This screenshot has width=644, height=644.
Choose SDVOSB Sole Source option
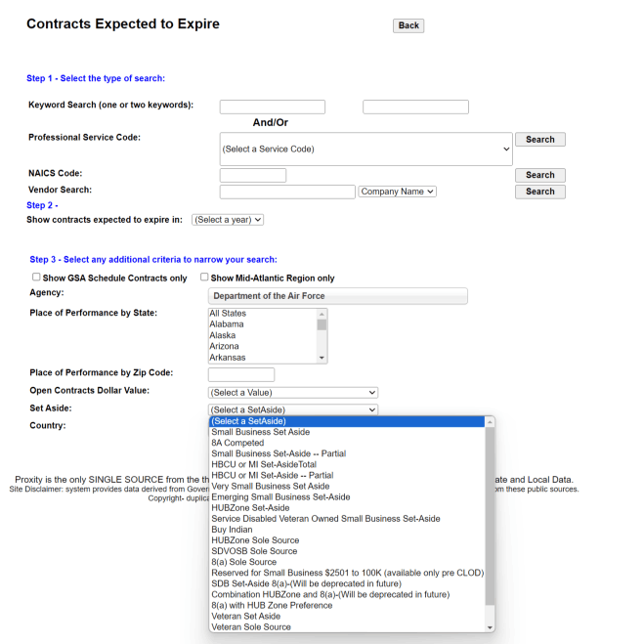[347, 551]
